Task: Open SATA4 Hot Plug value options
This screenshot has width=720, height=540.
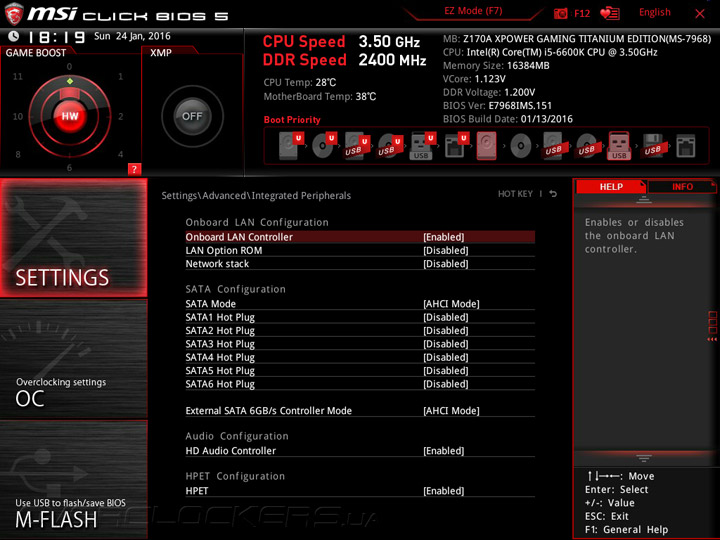Action: click(x=445, y=357)
